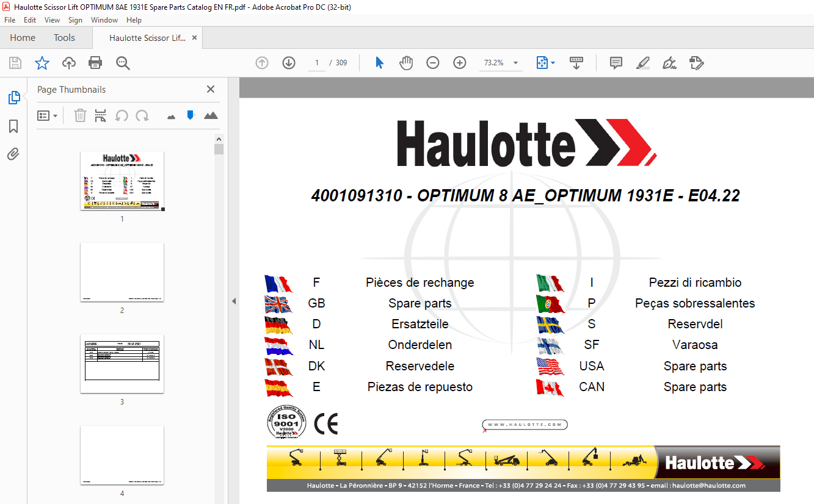The height and width of the screenshot is (504, 814).
Task: Open the Edit menu
Action: point(30,20)
